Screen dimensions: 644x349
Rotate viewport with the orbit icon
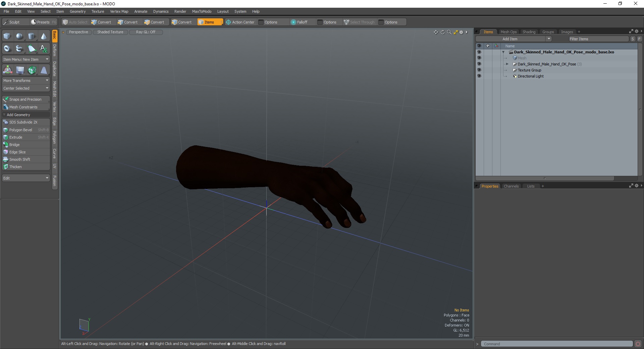click(x=442, y=32)
